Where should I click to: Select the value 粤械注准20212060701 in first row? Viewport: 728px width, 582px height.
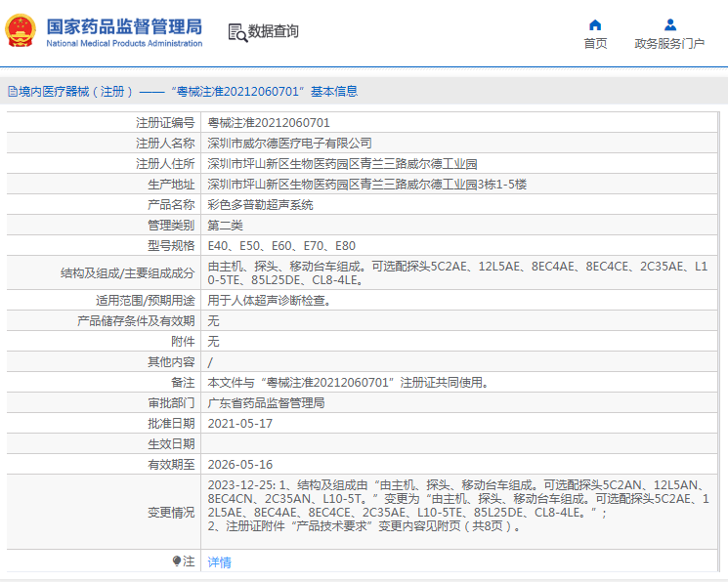click(269, 122)
